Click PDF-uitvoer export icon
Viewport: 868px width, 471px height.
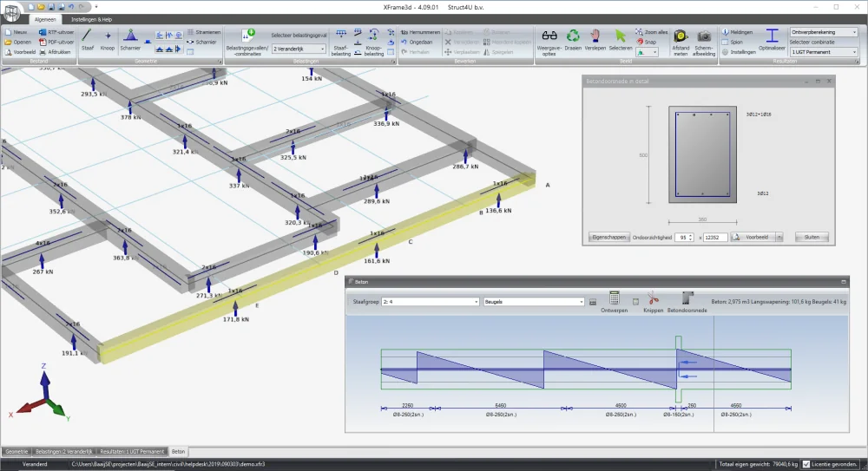[56, 42]
